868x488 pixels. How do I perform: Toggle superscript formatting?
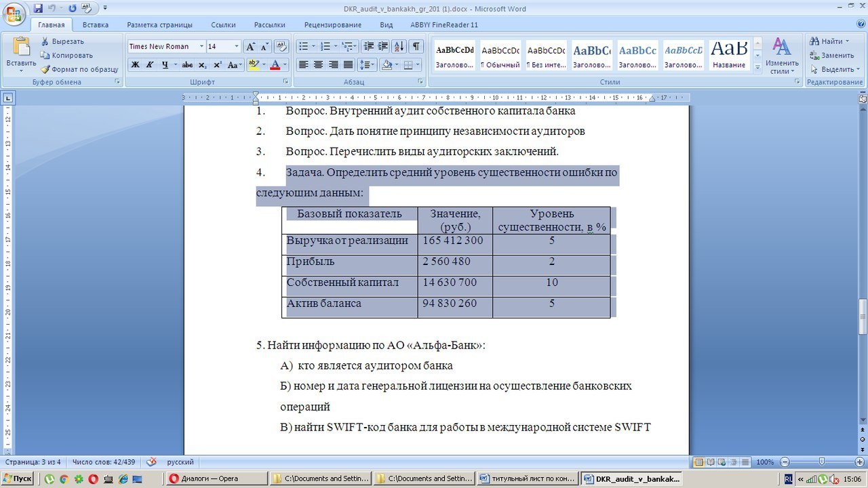click(x=218, y=65)
